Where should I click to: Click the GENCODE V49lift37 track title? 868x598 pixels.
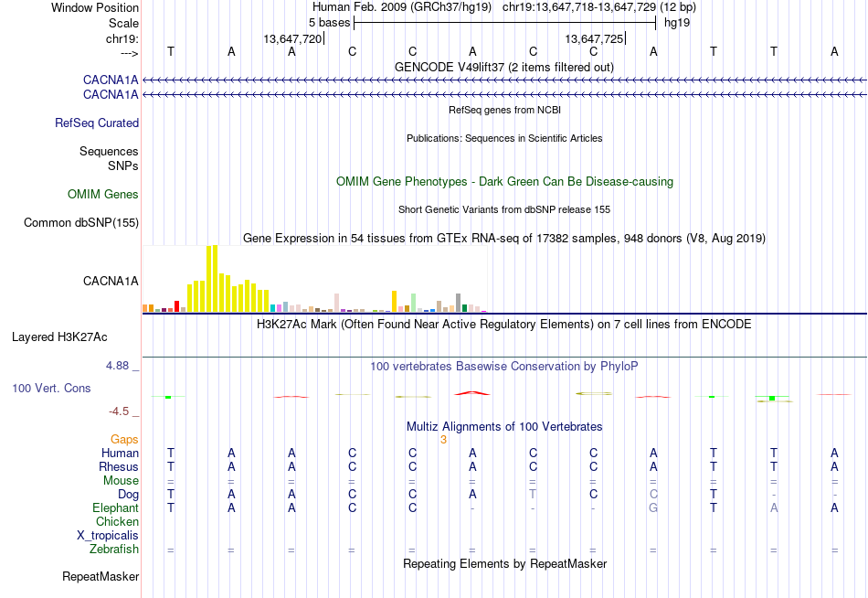[504, 67]
